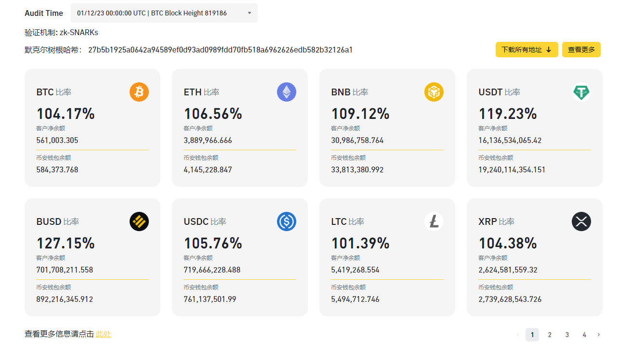The width and height of the screenshot is (619, 364).
Task: Follow the 此处 link for more info
Action: [x=104, y=334]
